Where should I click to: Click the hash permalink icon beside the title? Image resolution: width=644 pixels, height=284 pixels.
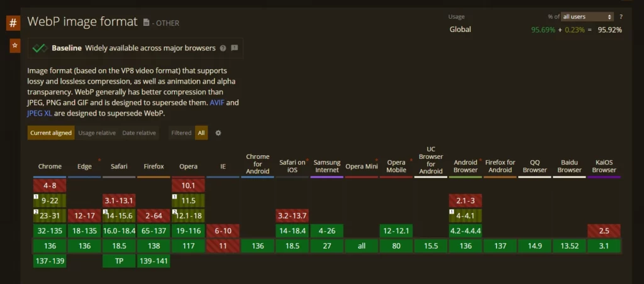coord(13,23)
